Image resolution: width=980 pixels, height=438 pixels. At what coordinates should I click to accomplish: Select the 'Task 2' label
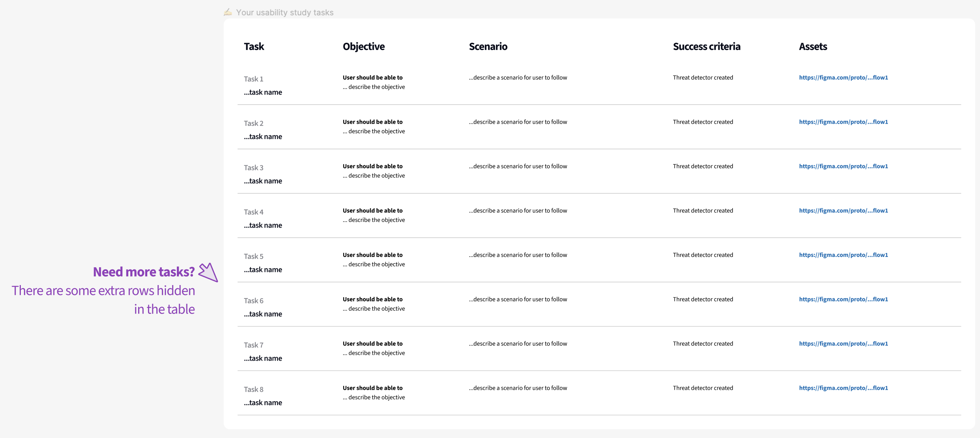[253, 123]
